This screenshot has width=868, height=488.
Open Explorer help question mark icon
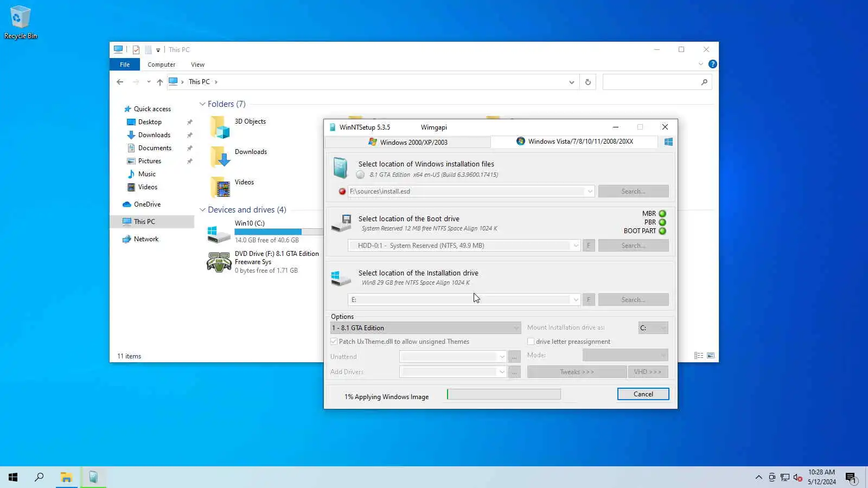713,64
